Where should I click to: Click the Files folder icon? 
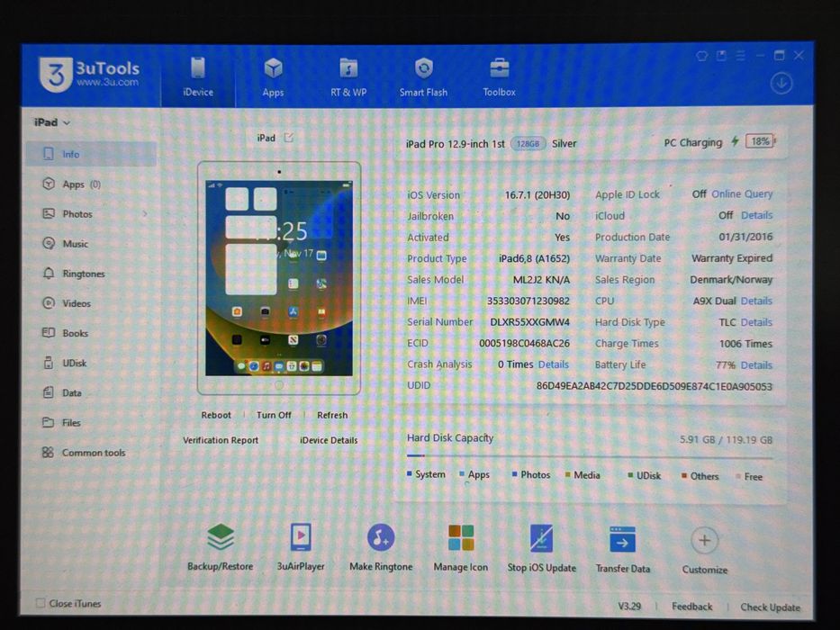tap(49, 423)
